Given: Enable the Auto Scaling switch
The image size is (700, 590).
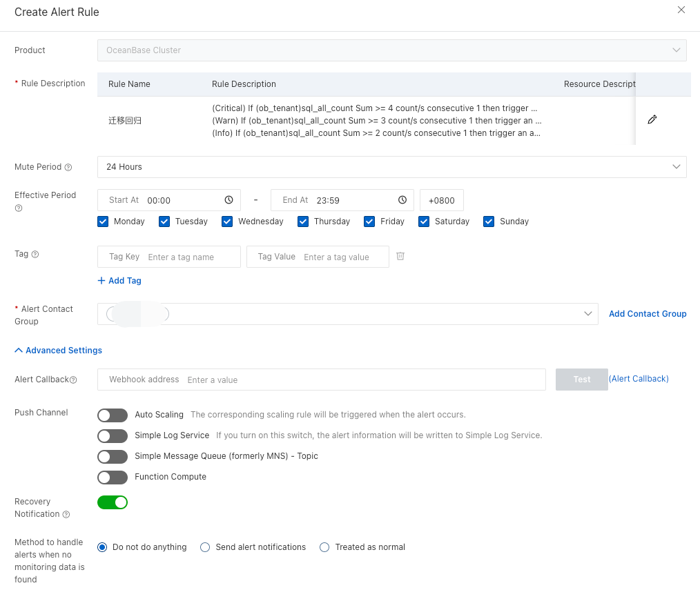Looking at the screenshot, I should (x=113, y=415).
